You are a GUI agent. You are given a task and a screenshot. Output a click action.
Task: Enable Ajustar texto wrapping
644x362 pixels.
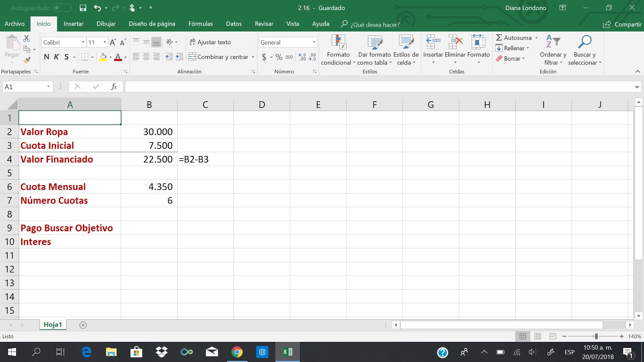(x=211, y=42)
